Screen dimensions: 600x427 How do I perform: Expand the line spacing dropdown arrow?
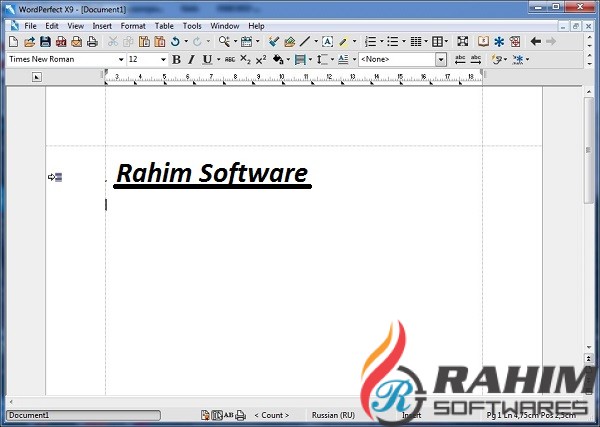332,59
